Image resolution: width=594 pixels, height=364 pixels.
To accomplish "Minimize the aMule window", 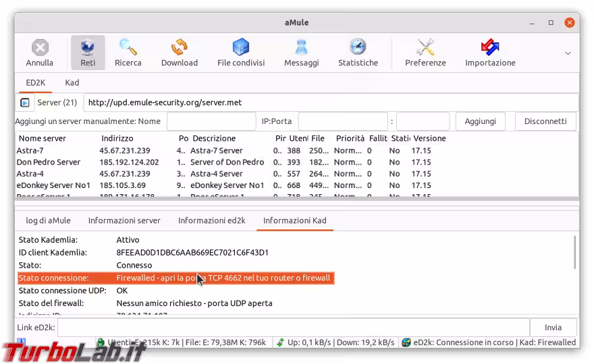I will coord(533,23).
